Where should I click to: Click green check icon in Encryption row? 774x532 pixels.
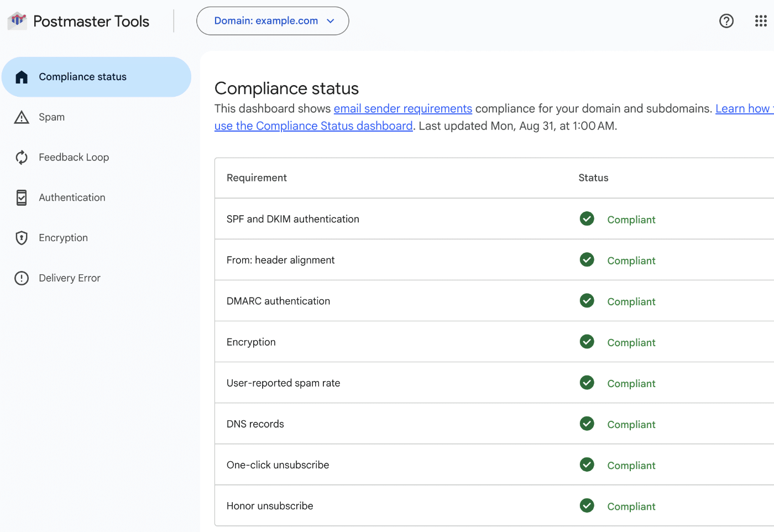pos(587,342)
